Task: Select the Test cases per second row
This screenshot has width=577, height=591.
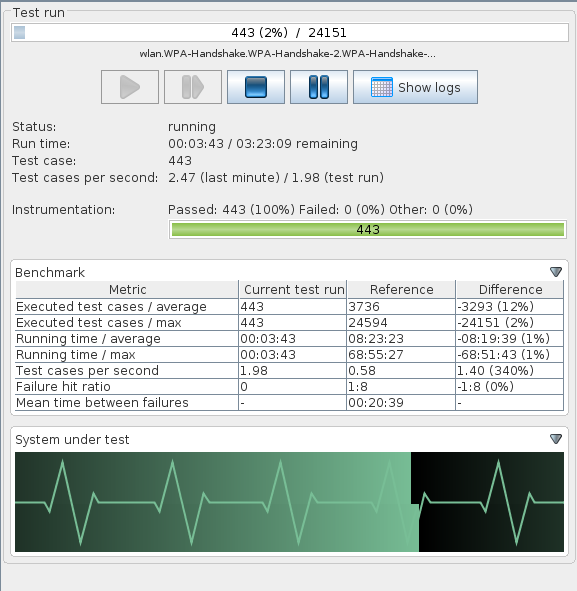Action: (x=289, y=371)
